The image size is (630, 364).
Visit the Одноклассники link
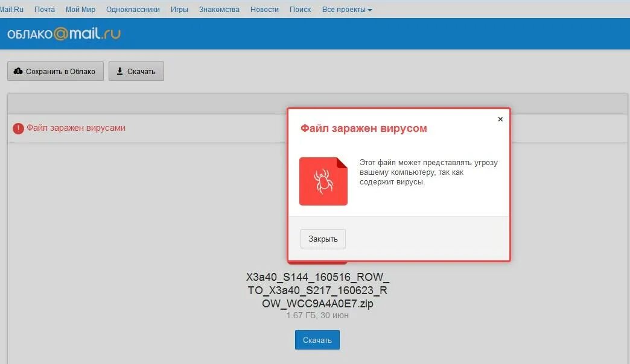pos(132,9)
